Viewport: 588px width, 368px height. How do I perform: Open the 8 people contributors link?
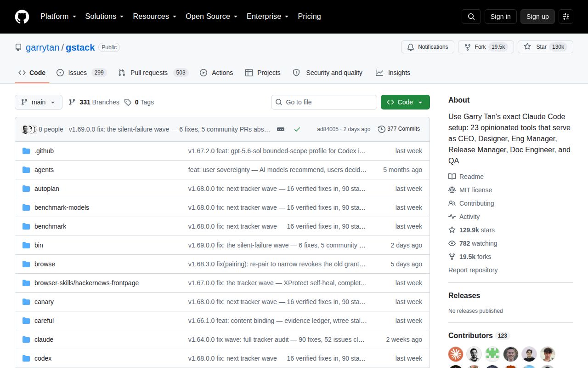51,129
